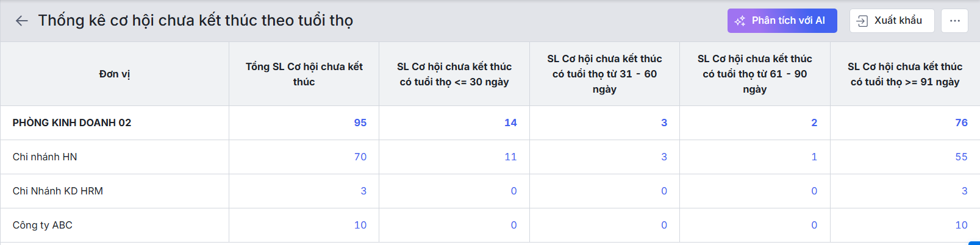The height and width of the screenshot is (245, 980).
Task: Open total value 10 for Công ty ABC
Action: click(x=360, y=225)
